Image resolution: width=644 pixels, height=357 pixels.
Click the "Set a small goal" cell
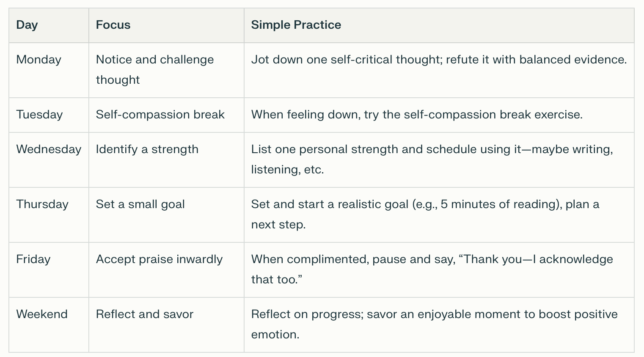pyautogui.click(x=140, y=204)
